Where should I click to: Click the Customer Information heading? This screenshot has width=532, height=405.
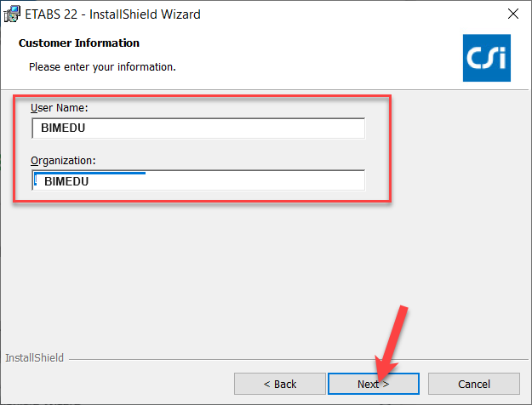click(x=79, y=43)
